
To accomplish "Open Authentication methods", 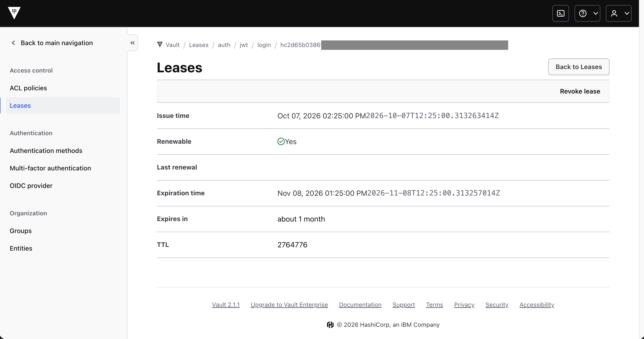I will [46, 150].
